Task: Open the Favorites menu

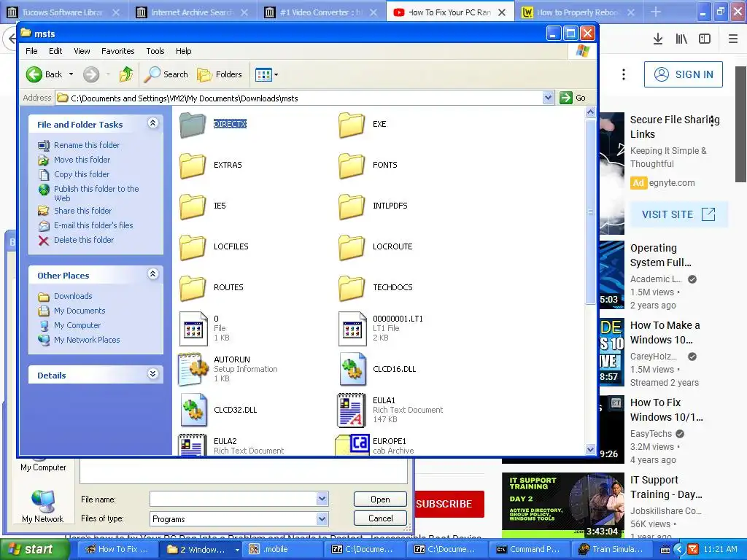Action: [x=117, y=51]
